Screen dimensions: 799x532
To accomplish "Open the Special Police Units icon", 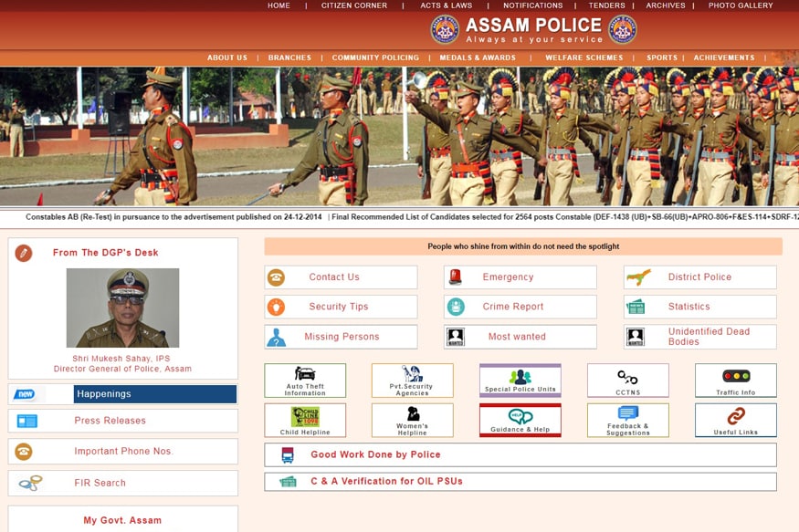I will (x=520, y=378).
